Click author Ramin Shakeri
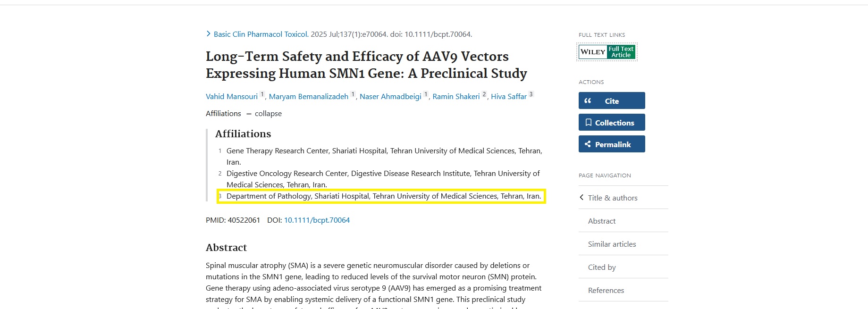 (x=456, y=97)
